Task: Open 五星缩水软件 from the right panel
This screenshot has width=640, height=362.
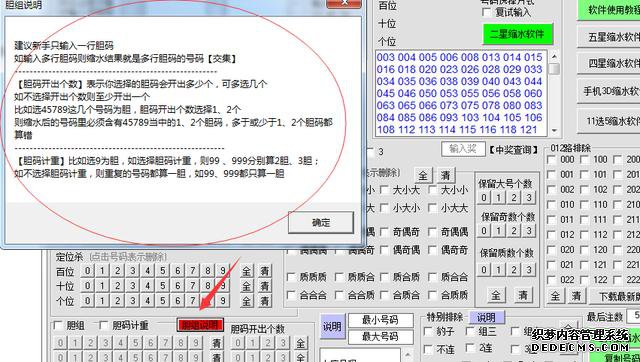Action: pyautogui.click(x=611, y=37)
